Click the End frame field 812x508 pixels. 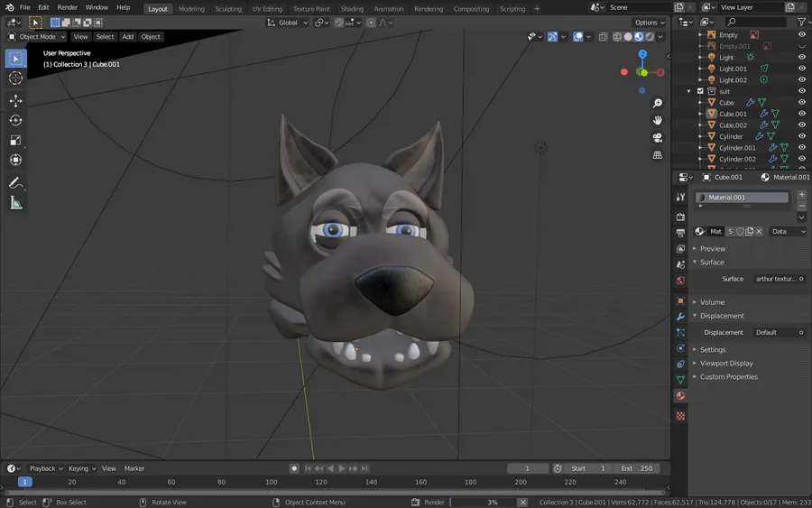point(637,468)
